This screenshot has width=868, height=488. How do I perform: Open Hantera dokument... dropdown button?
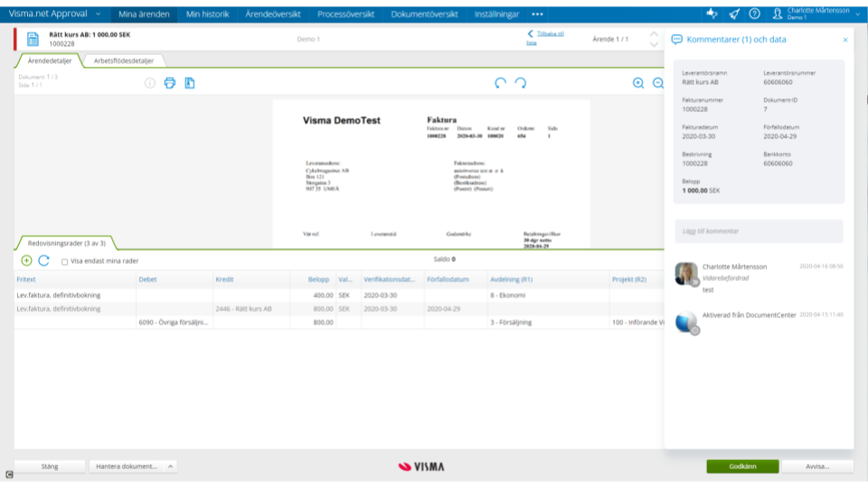click(x=133, y=466)
